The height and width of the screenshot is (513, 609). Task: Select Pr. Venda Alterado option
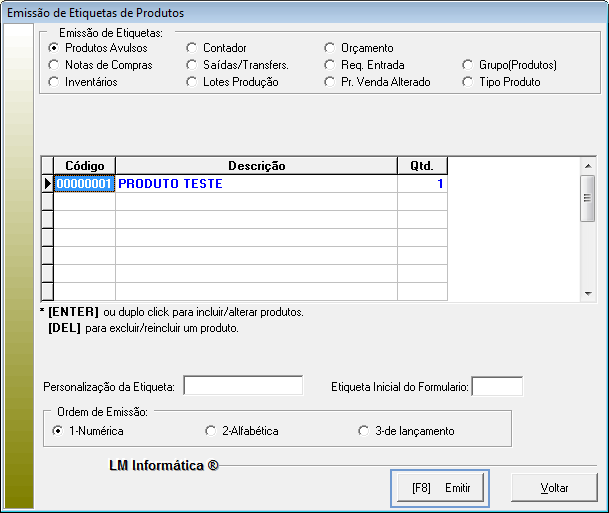(x=331, y=82)
